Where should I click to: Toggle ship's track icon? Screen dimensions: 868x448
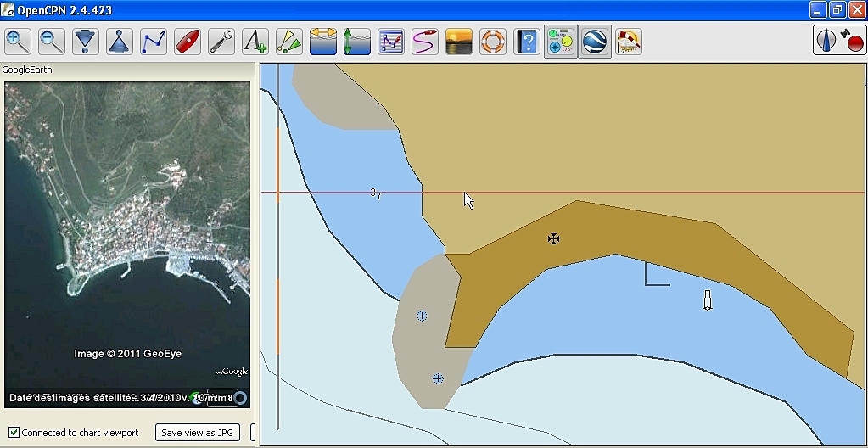coord(424,42)
